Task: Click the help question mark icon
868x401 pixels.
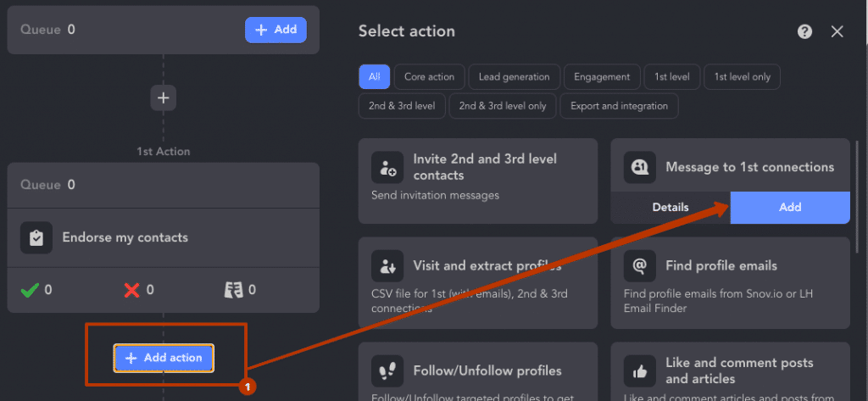Action: 804,31
